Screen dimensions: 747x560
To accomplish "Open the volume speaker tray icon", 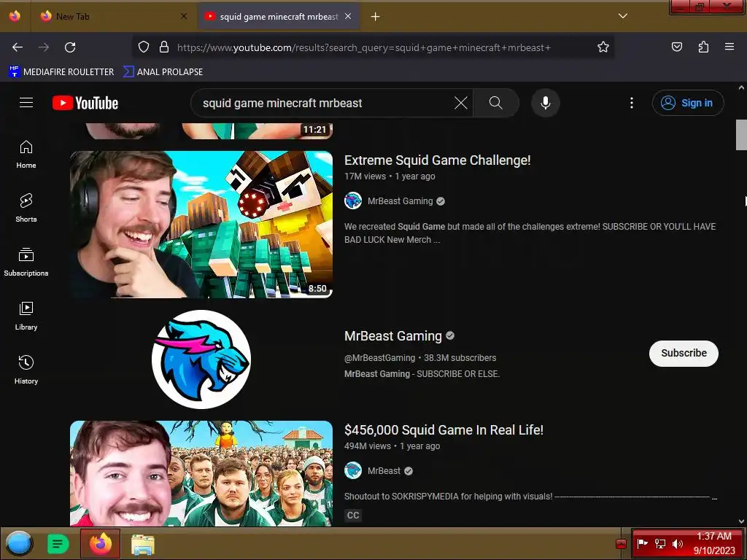I will pos(677,543).
